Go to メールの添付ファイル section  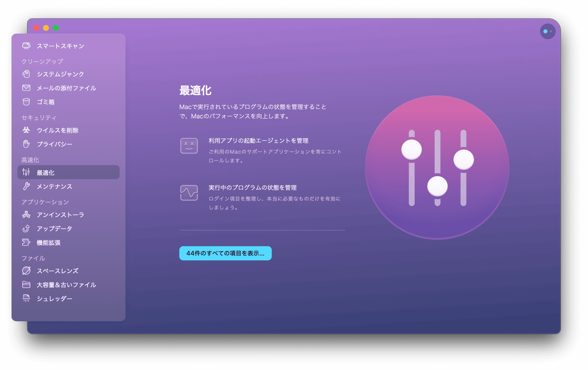pyautogui.click(x=66, y=88)
